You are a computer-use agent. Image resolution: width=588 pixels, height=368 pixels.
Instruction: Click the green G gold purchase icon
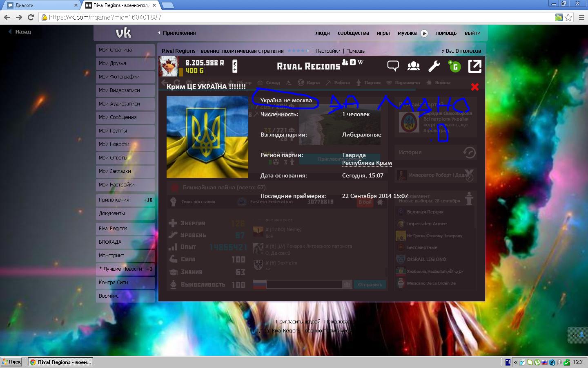(454, 66)
